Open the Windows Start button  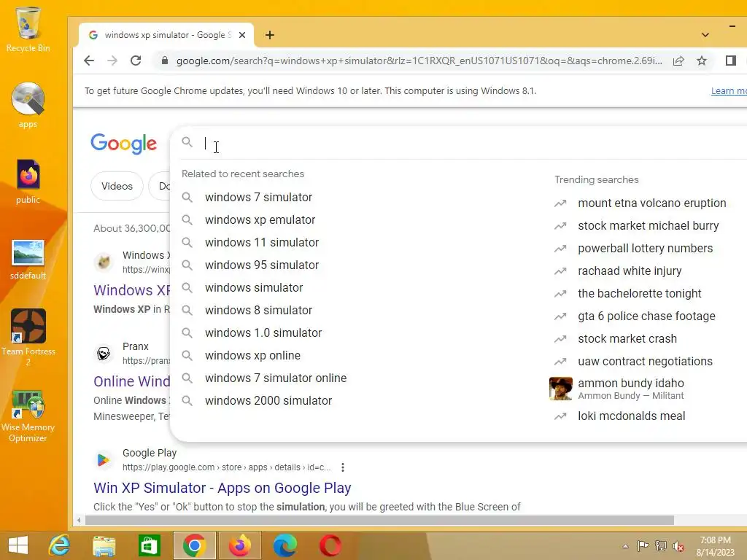[18, 545]
